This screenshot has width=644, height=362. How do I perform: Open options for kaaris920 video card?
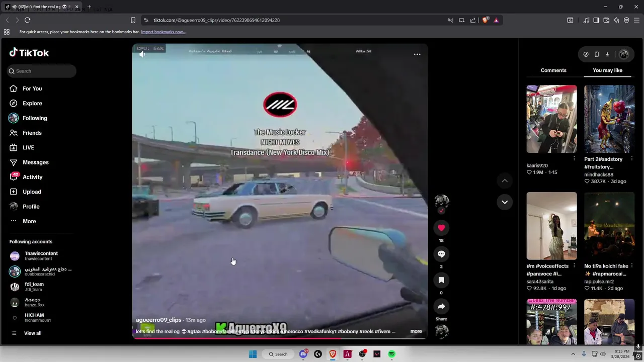pyautogui.click(x=574, y=159)
